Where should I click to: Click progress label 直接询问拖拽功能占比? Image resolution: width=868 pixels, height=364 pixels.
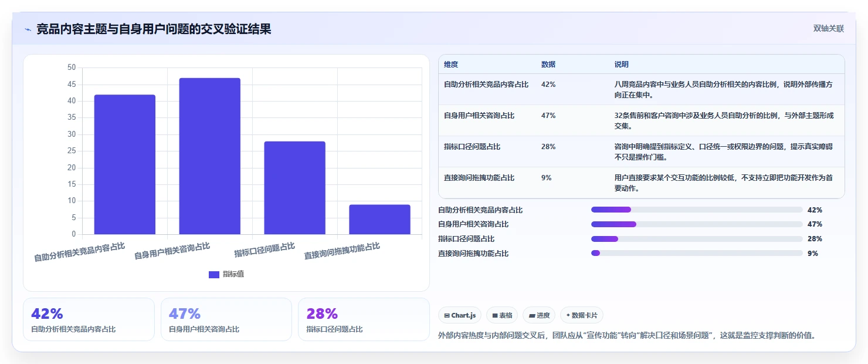[x=473, y=254]
